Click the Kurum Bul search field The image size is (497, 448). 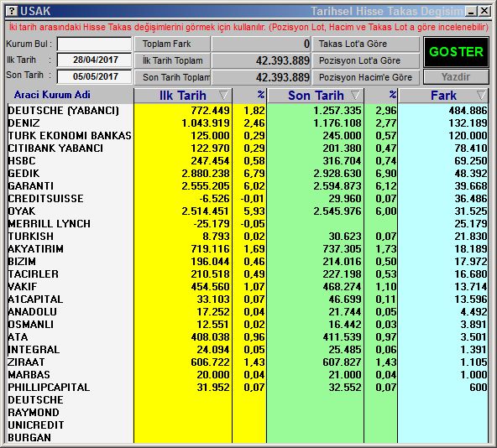pyautogui.click(x=95, y=44)
